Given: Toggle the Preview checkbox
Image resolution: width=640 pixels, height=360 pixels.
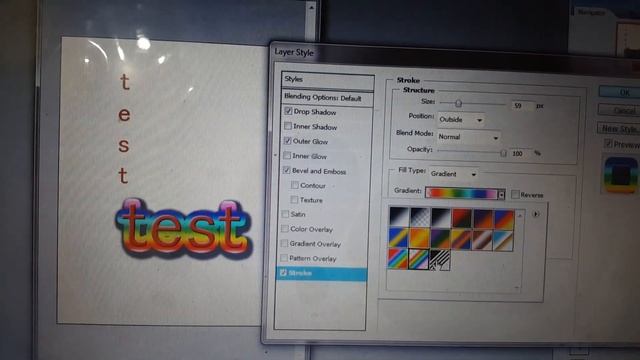Looking at the screenshot, I should (608, 143).
